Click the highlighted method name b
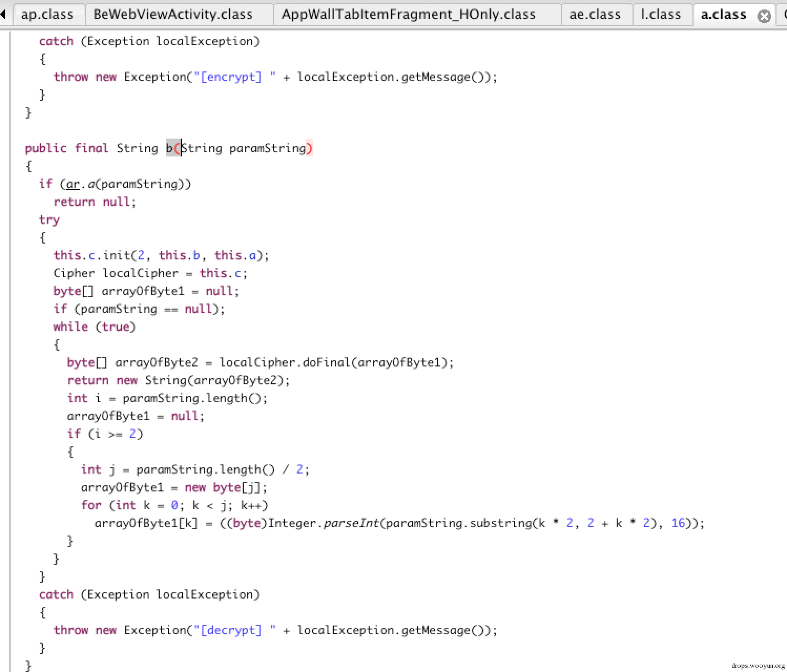The width and height of the screenshot is (787, 672). pos(170,149)
